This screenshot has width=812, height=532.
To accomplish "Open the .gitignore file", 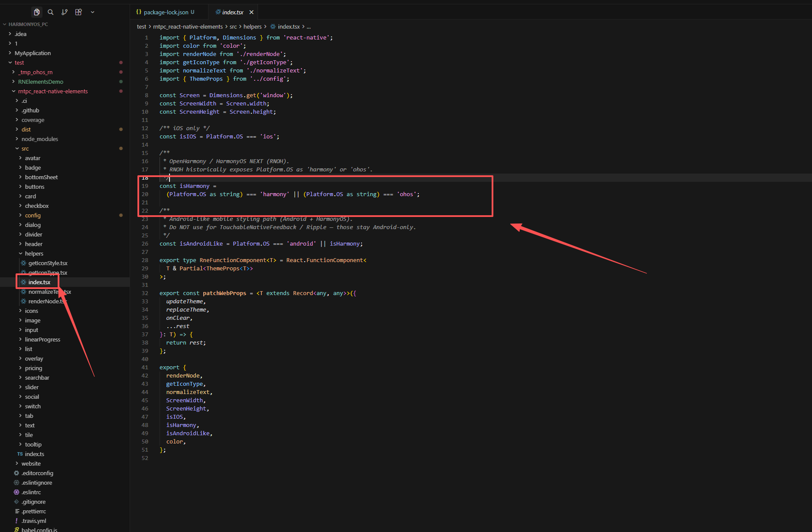I will click(33, 502).
